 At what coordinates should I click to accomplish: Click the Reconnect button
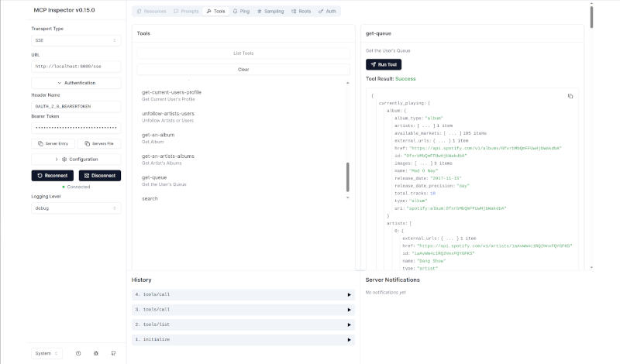(x=52, y=176)
